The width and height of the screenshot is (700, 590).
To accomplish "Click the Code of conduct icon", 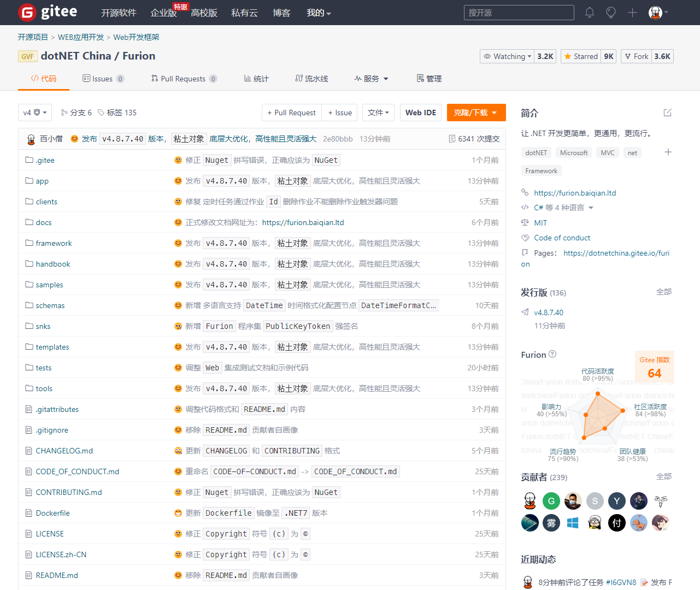I will coord(525,238).
